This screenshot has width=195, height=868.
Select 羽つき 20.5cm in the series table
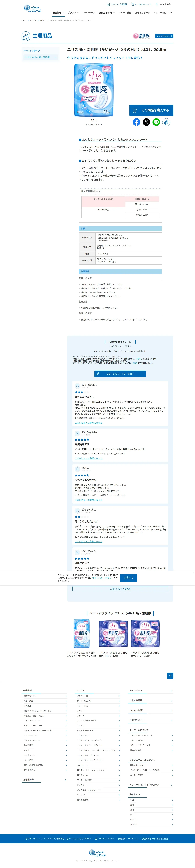pyautogui.click(x=142, y=204)
